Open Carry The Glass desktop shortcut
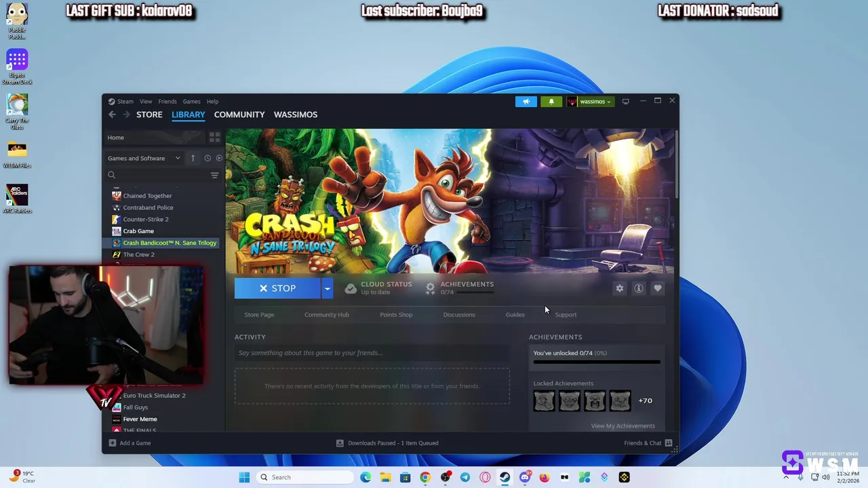 pos(17,112)
